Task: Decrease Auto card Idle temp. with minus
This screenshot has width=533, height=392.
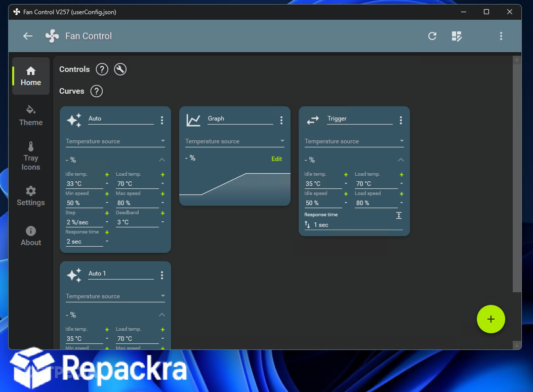Action: 107,183
